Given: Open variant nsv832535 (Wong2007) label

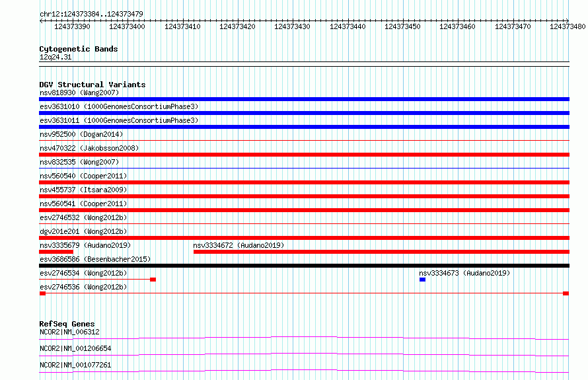Looking at the screenshot, I should (x=79, y=162).
